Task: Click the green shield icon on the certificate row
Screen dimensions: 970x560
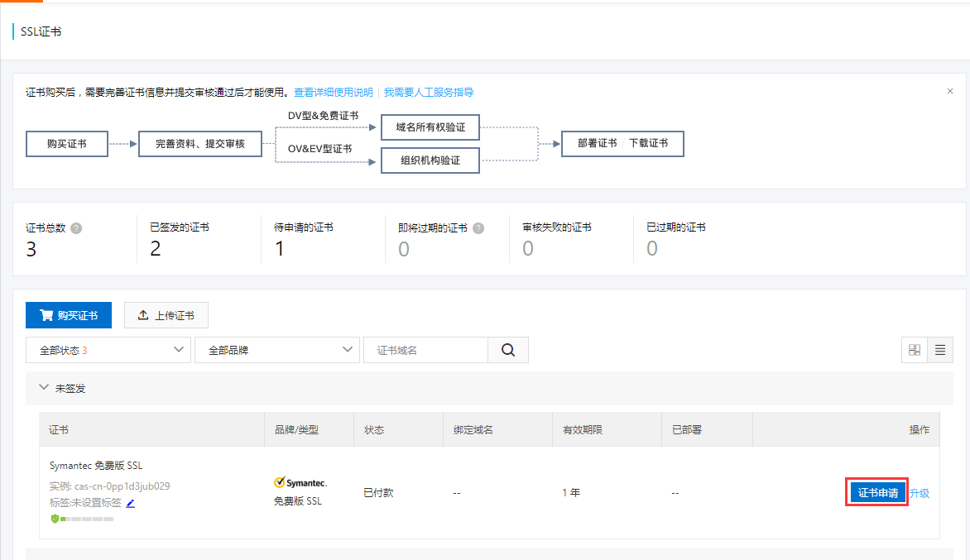Action: 55,519
